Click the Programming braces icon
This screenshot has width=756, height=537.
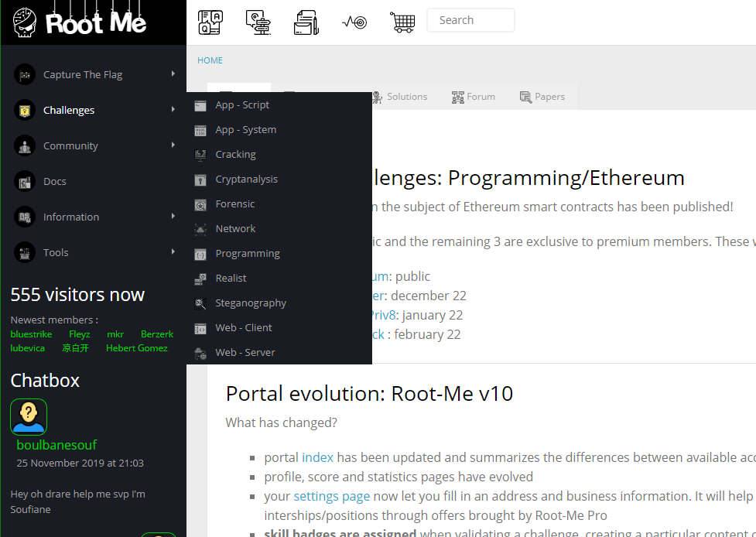point(200,254)
